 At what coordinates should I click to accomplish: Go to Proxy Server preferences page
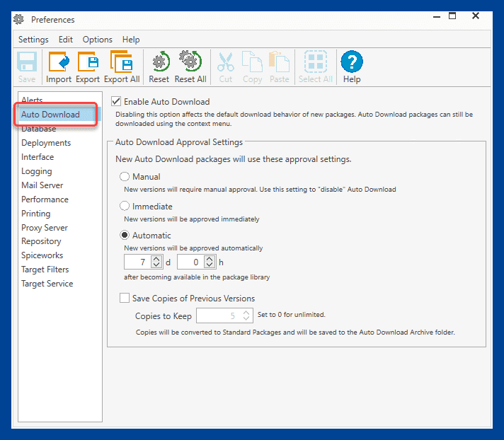[x=45, y=228]
